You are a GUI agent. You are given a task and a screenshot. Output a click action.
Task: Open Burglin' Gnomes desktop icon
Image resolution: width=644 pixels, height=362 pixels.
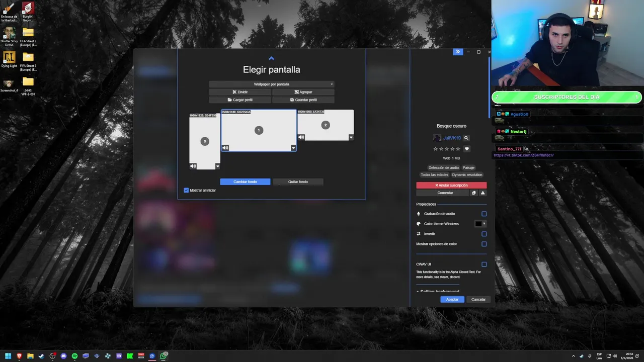[x=28, y=12]
